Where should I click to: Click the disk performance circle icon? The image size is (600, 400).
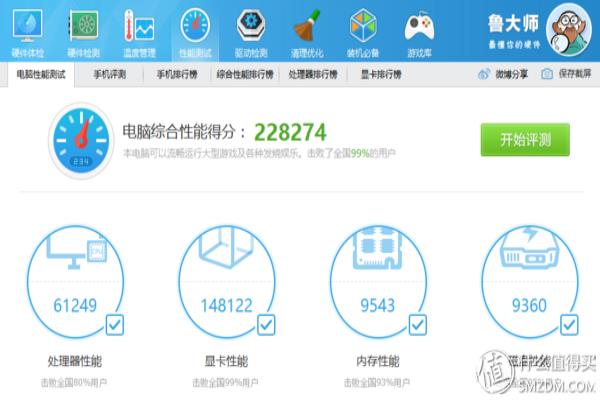click(530, 282)
